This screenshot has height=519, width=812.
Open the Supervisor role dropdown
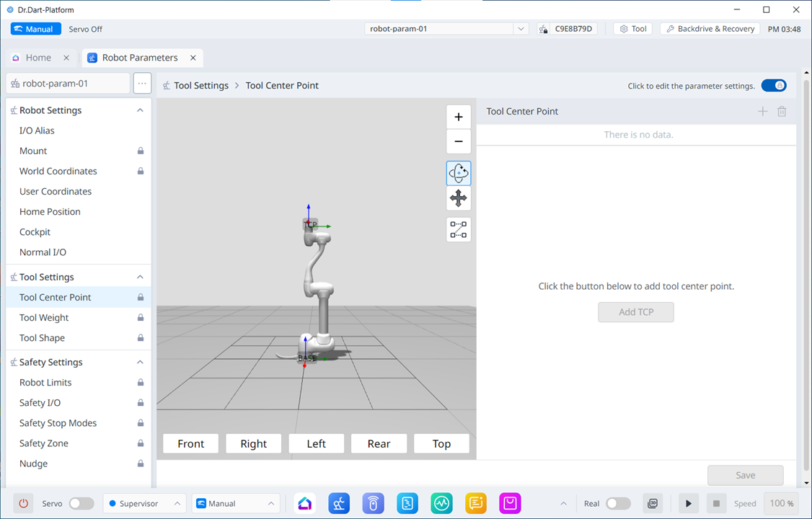point(144,503)
